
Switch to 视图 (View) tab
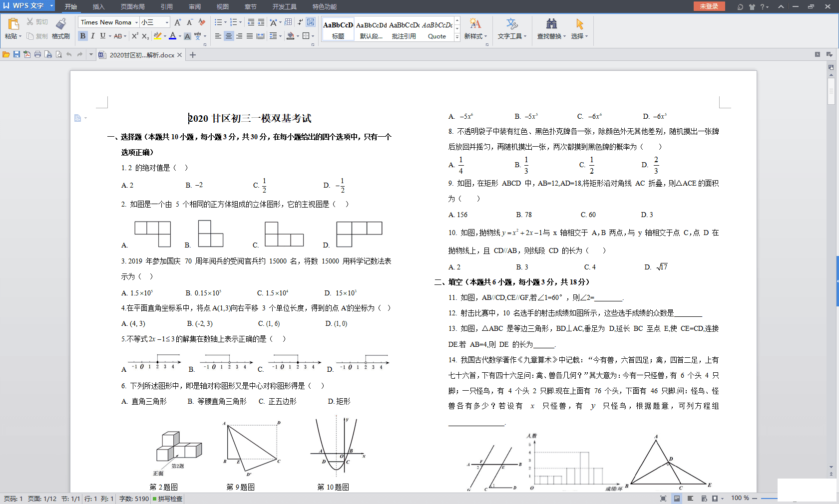pyautogui.click(x=222, y=6)
